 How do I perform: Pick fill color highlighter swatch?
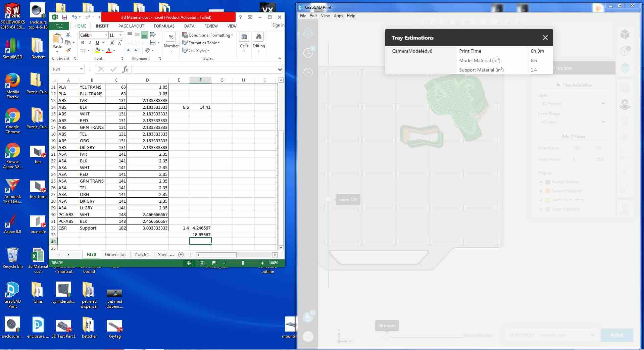[x=97, y=50]
